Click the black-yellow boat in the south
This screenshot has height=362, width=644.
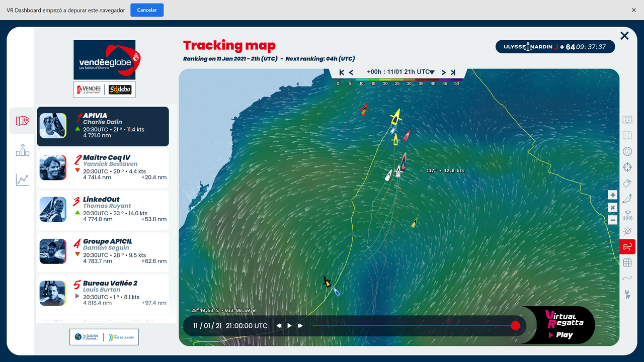coord(327,282)
